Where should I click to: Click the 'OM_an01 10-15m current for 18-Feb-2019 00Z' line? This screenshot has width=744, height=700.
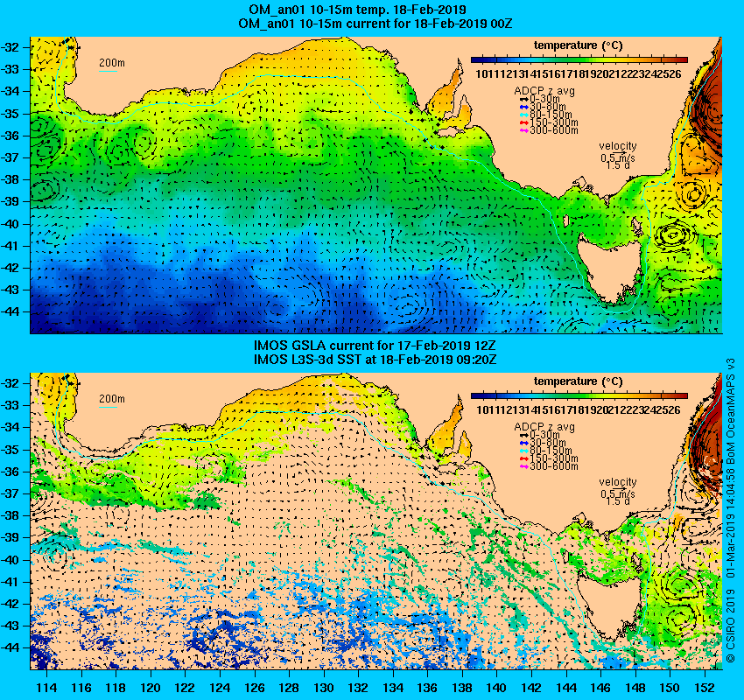click(x=375, y=24)
